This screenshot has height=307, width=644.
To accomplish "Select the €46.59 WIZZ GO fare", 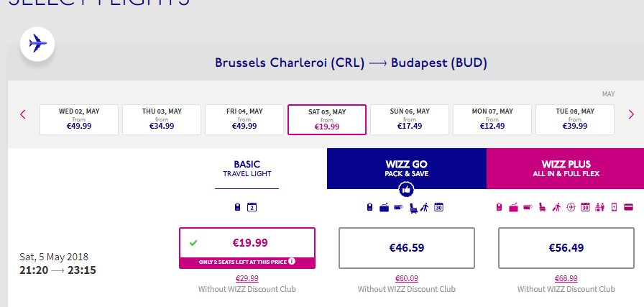I will click(x=407, y=248).
